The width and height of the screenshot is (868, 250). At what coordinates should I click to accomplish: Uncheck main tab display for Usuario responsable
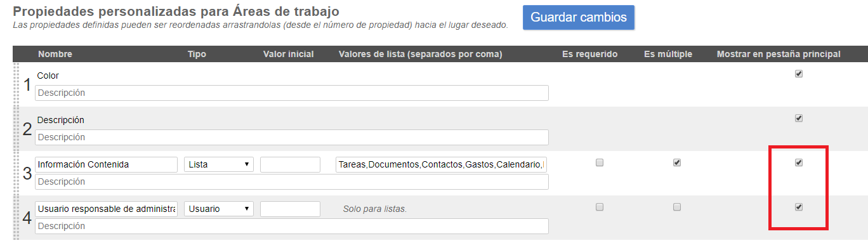[799, 207]
